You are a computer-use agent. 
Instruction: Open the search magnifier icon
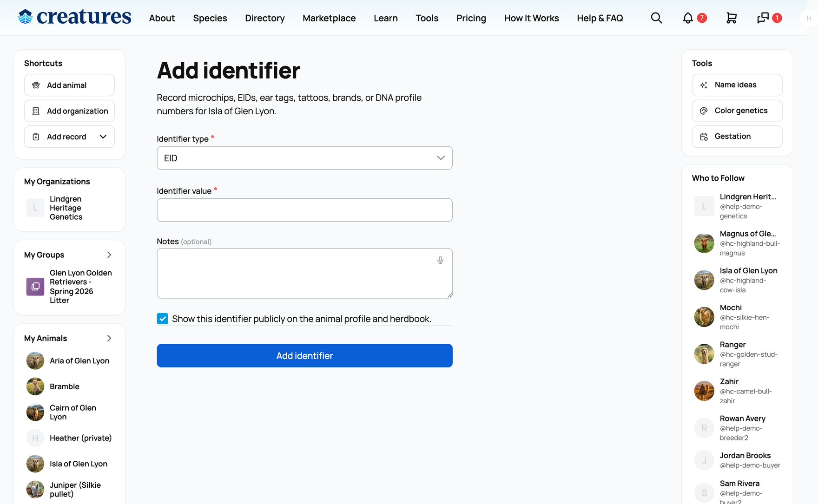(x=656, y=18)
